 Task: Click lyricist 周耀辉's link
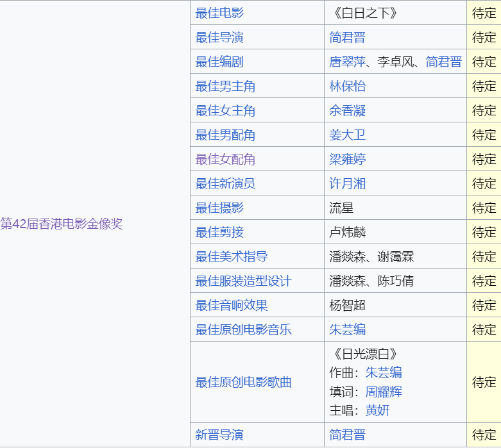click(x=384, y=392)
